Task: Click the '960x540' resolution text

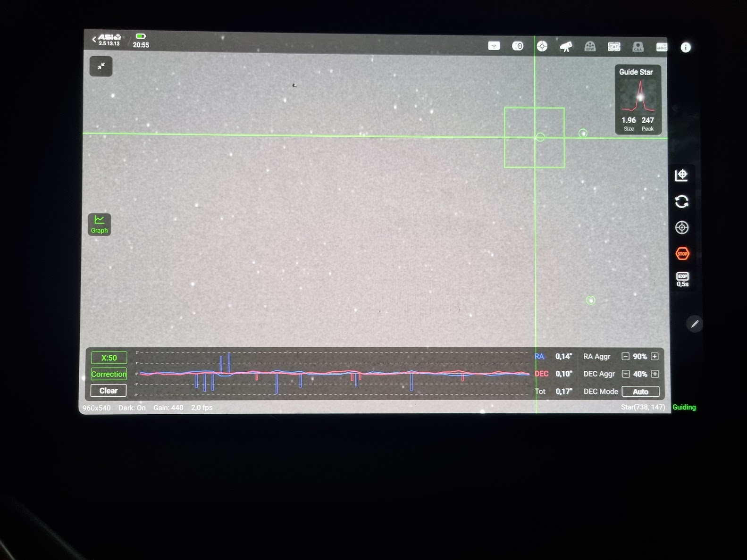Action: 97,408
